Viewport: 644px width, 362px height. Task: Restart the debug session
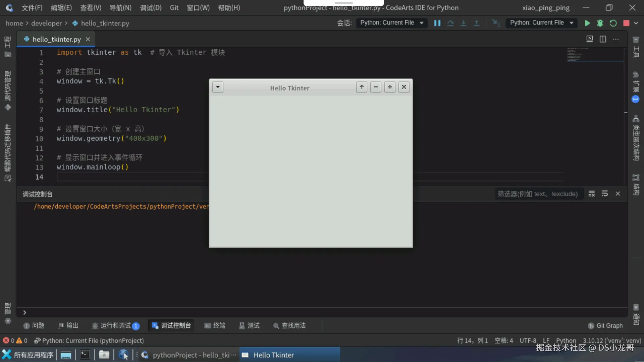(613, 23)
